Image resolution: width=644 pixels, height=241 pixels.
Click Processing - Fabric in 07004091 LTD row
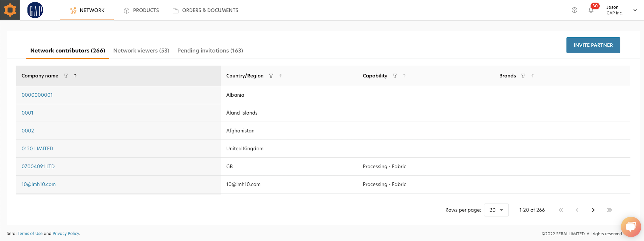coord(384,166)
